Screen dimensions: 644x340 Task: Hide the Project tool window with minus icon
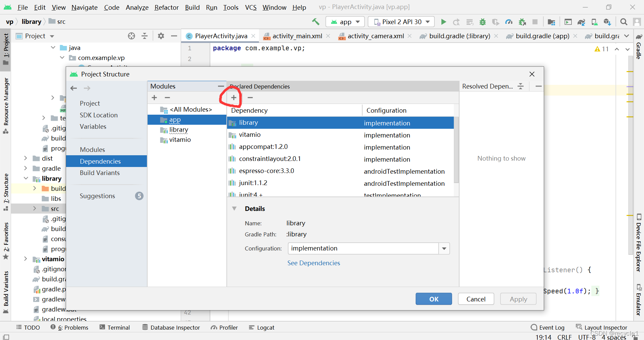[x=174, y=36]
